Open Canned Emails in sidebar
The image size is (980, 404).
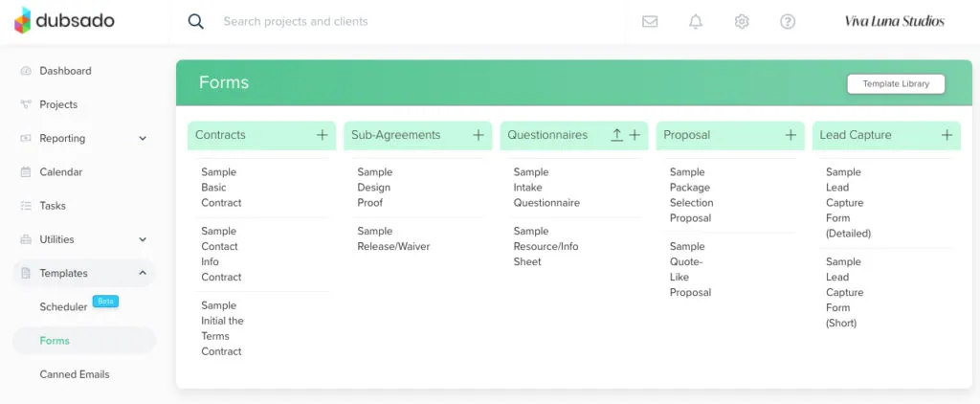click(x=75, y=374)
